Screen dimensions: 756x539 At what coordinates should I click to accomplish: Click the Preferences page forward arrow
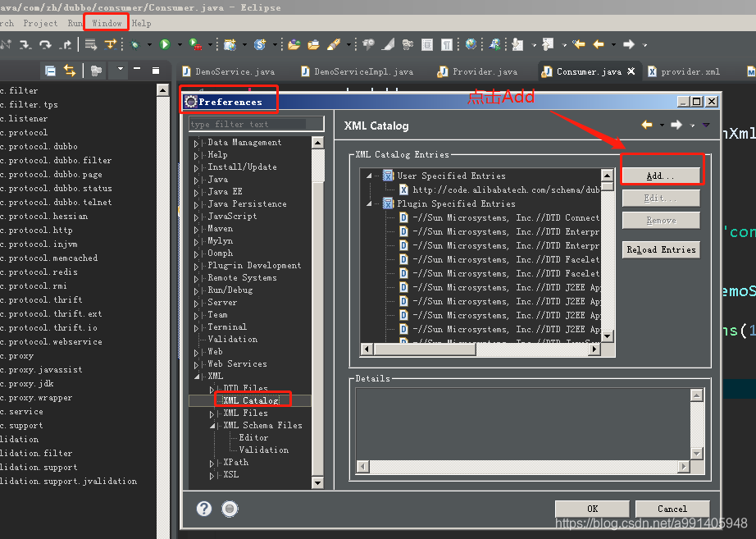[676, 125]
